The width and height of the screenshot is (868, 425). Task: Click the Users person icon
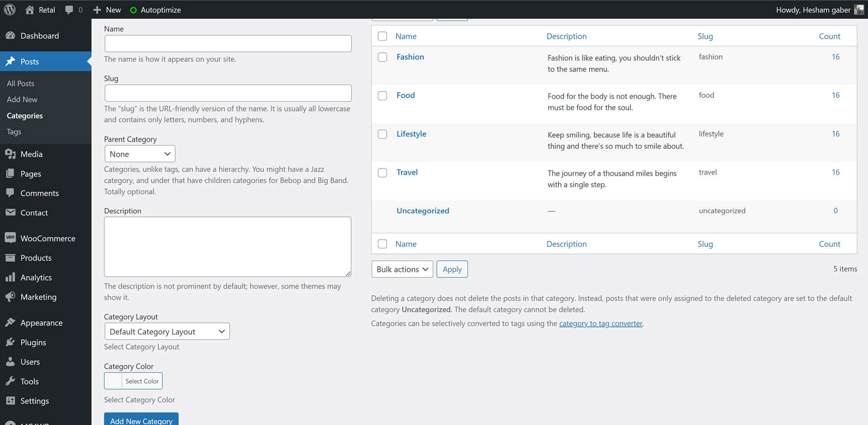coord(10,361)
